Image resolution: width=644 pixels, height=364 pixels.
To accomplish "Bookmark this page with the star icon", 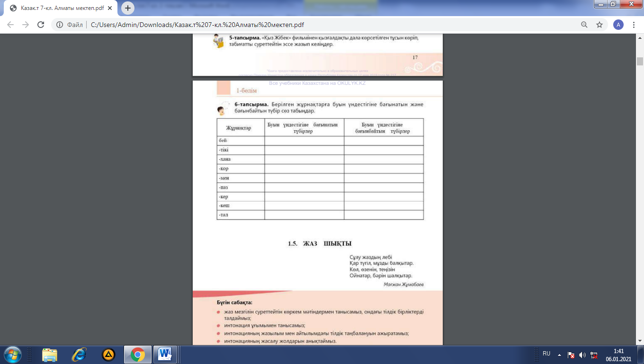I will 599,25.
